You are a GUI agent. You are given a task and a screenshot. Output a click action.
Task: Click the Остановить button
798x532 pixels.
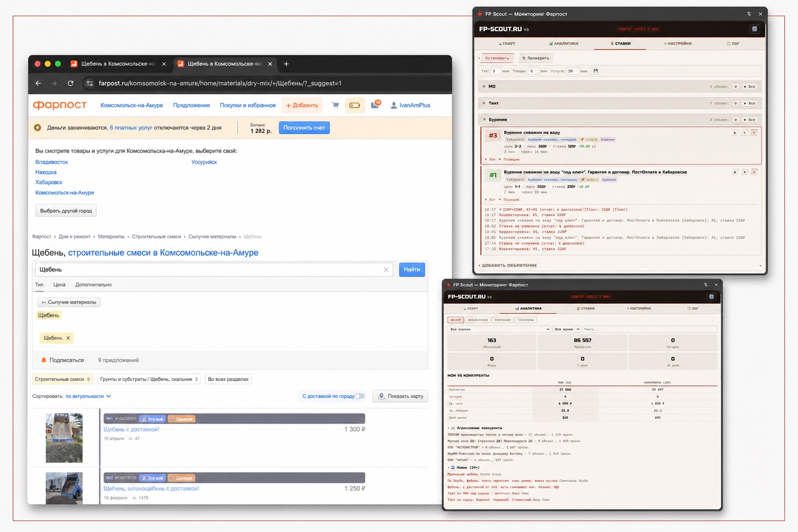(497, 58)
